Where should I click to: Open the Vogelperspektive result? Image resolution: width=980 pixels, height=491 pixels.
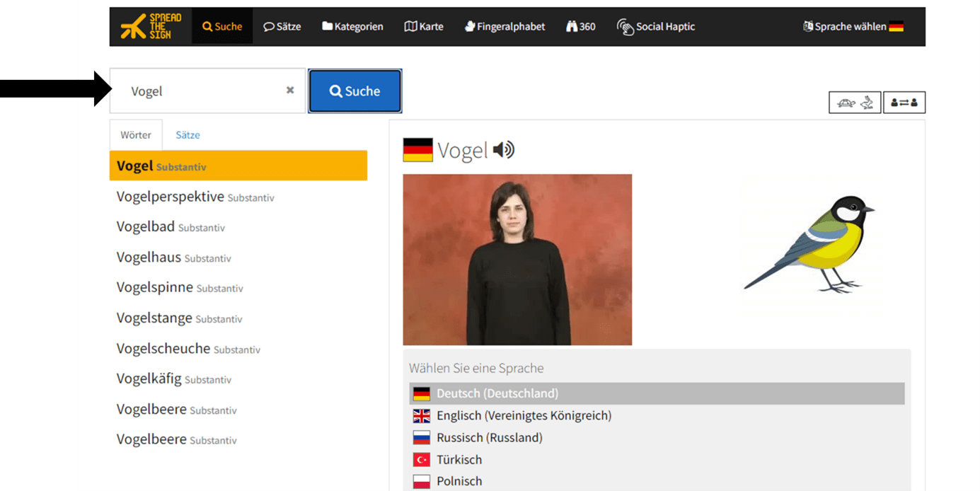coord(171,197)
